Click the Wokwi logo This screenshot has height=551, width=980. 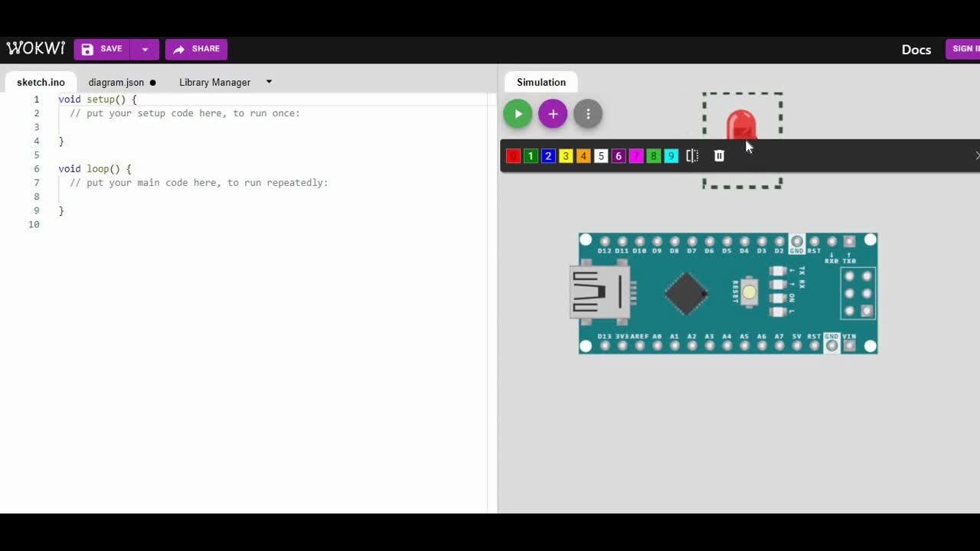click(x=35, y=48)
